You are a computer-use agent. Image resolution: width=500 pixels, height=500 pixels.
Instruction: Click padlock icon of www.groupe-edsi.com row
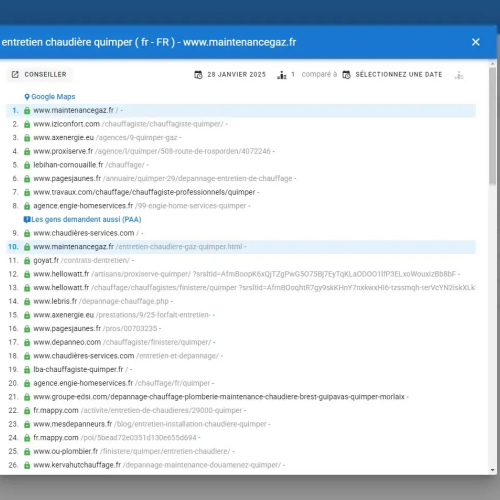[x=27, y=398]
